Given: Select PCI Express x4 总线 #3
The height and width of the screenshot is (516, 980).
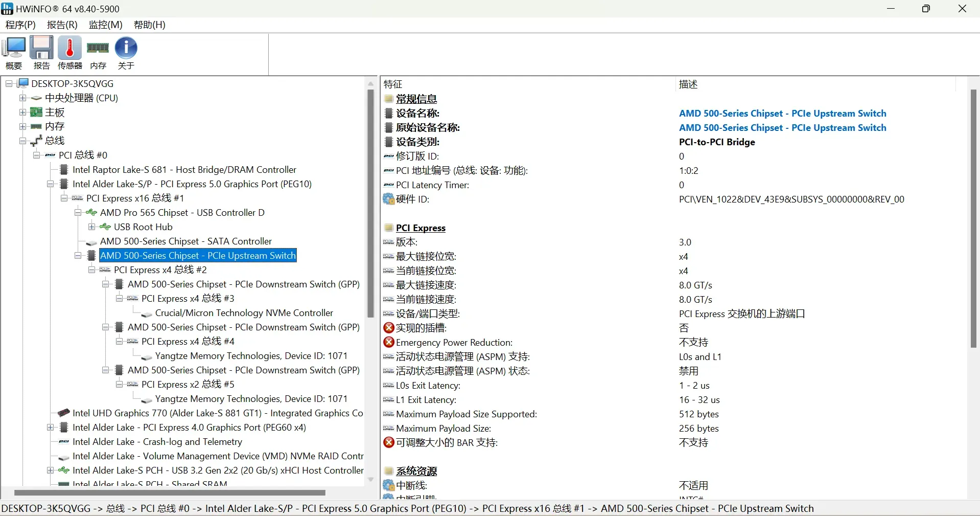Looking at the screenshot, I should [188, 298].
